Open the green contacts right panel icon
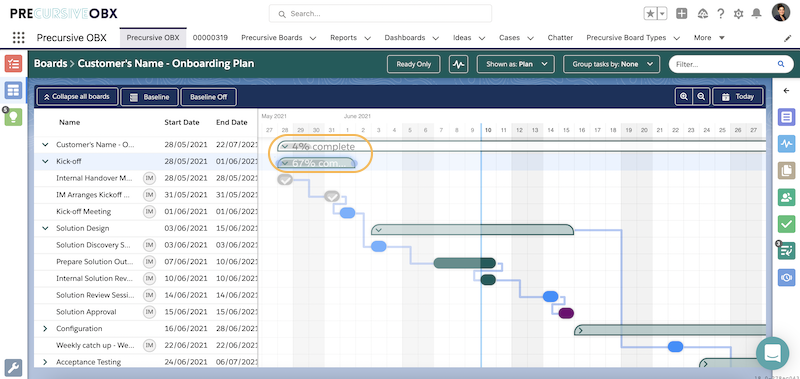Image resolution: width=800 pixels, height=379 pixels. [786, 197]
